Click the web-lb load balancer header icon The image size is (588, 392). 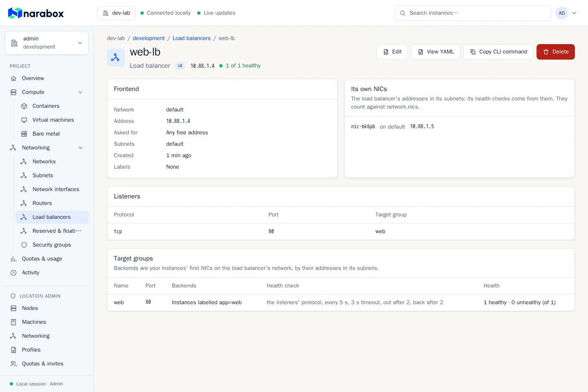(x=116, y=58)
